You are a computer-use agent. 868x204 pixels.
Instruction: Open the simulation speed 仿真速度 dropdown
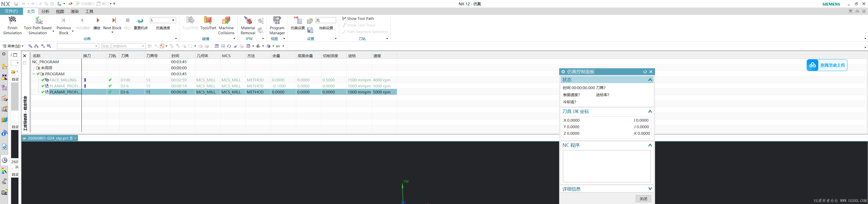173,20
